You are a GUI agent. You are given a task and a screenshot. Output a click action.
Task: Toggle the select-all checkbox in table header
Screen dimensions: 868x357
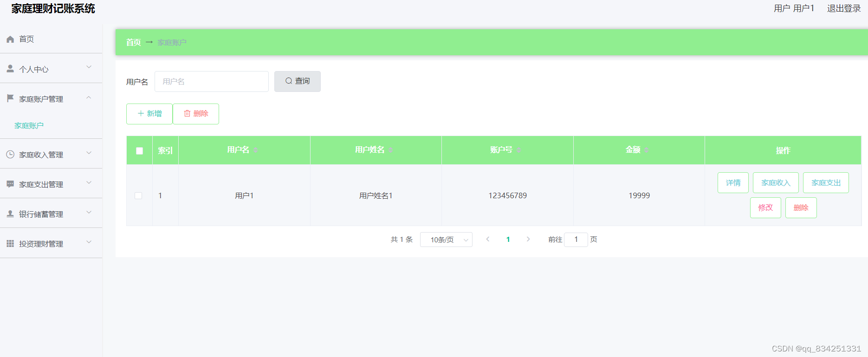pos(139,150)
